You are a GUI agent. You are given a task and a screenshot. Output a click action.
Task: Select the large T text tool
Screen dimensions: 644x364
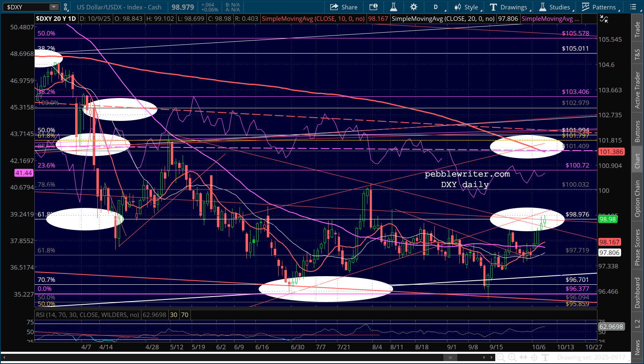545,357
